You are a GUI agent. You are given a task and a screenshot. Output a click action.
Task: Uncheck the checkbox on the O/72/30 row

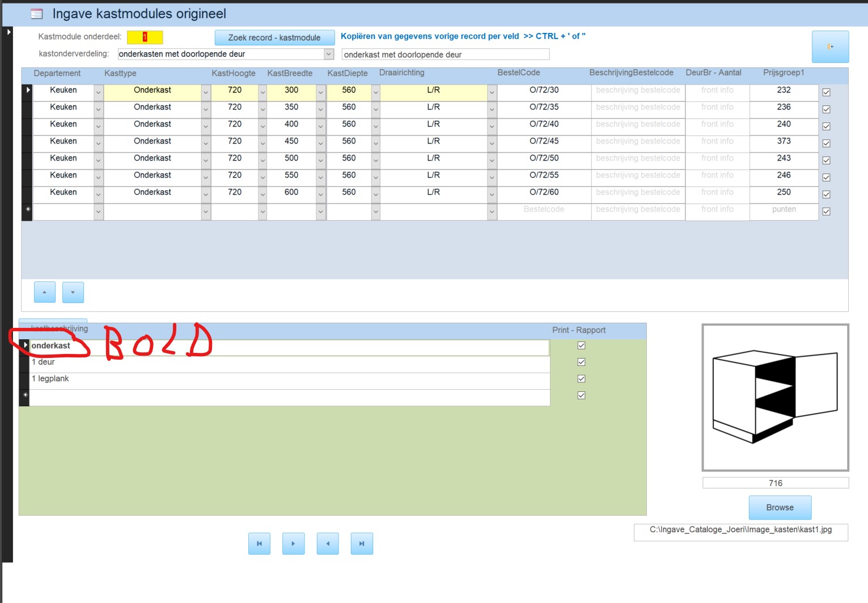tap(826, 92)
